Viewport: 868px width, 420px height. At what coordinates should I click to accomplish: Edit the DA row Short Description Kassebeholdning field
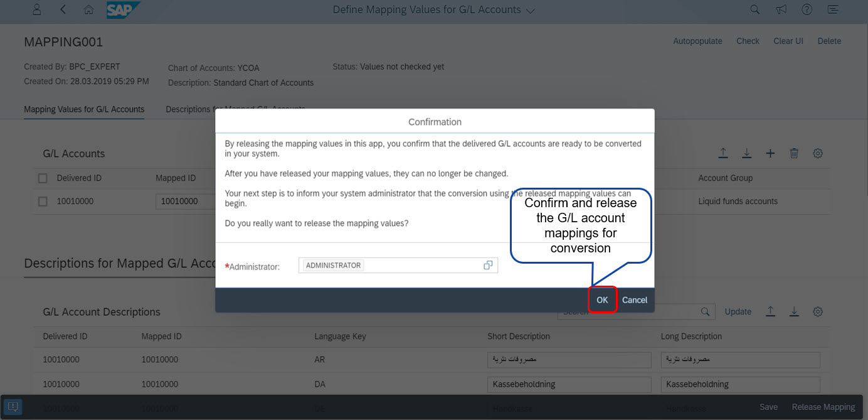(x=569, y=384)
